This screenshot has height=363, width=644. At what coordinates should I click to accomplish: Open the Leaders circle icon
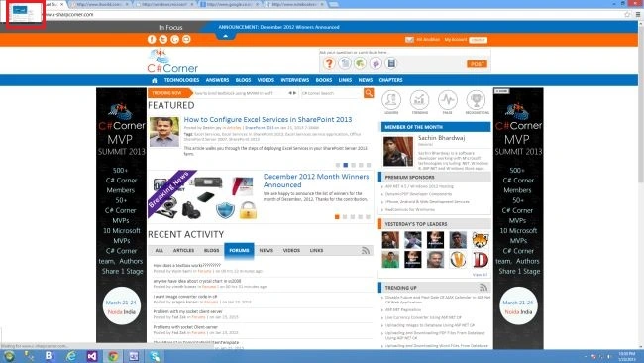coord(391,100)
